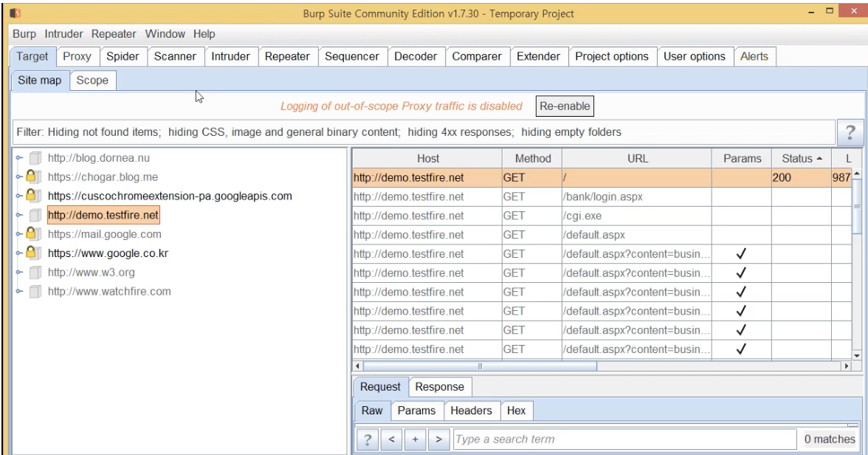Image resolution: width=868 pixels, height=455 pixels.
Task: Click the page icon beside blog.dornea.nu
Action: click(x=35, y=158)
